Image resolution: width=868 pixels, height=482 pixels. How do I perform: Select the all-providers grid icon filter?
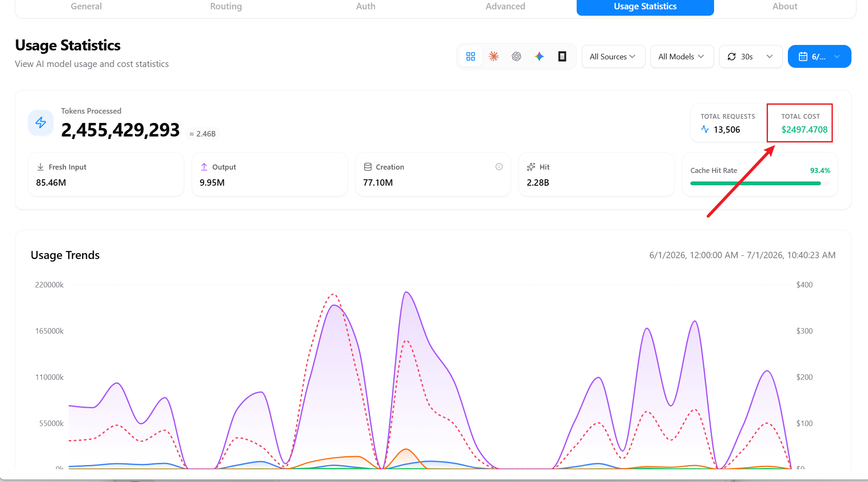[x=471, y=56]
